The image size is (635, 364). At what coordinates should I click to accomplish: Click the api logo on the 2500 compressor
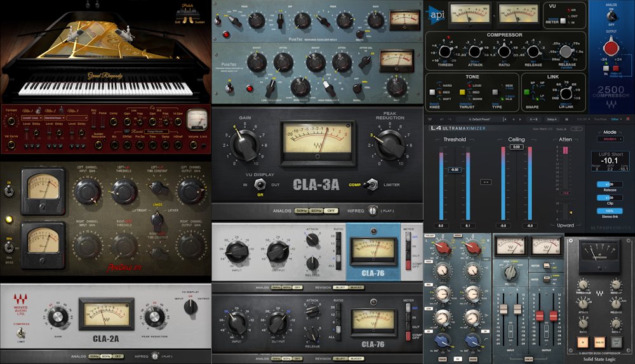point(436,15)
